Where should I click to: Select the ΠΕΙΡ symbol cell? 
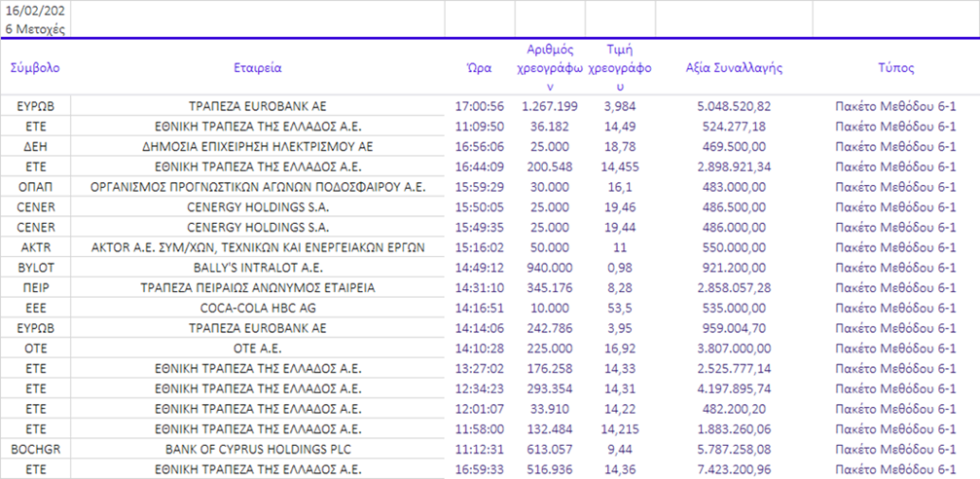(36, 287)
